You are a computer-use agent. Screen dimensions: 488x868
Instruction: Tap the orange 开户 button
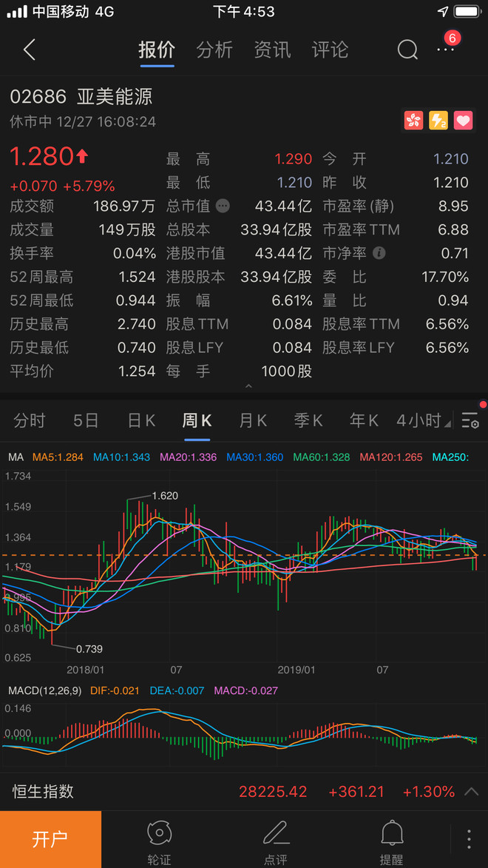(50, 839)
